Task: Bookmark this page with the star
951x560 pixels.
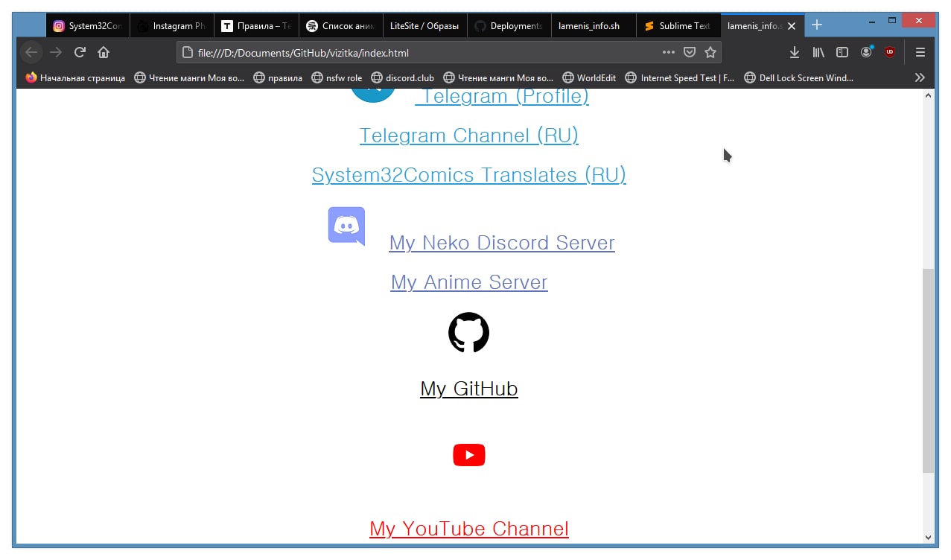Action: pos(710,52)
